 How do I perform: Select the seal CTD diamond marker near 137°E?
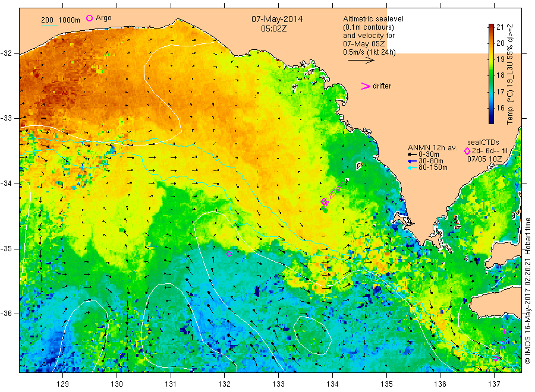click(x=496, y=358)
